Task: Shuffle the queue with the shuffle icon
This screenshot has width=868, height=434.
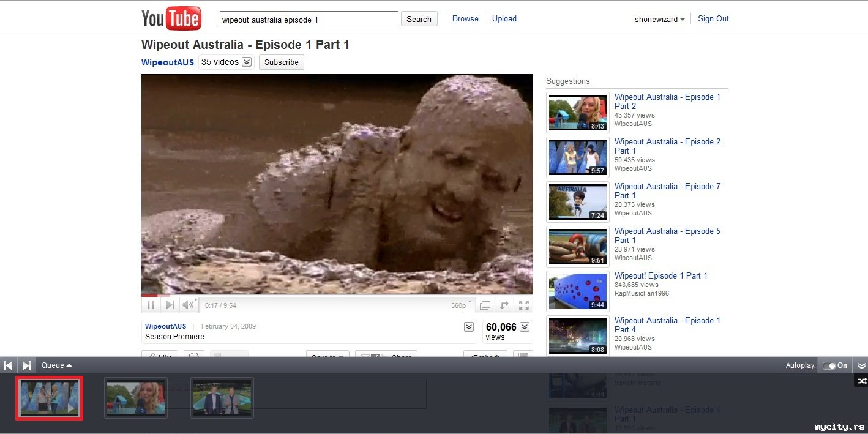Action: pos(861,381)
